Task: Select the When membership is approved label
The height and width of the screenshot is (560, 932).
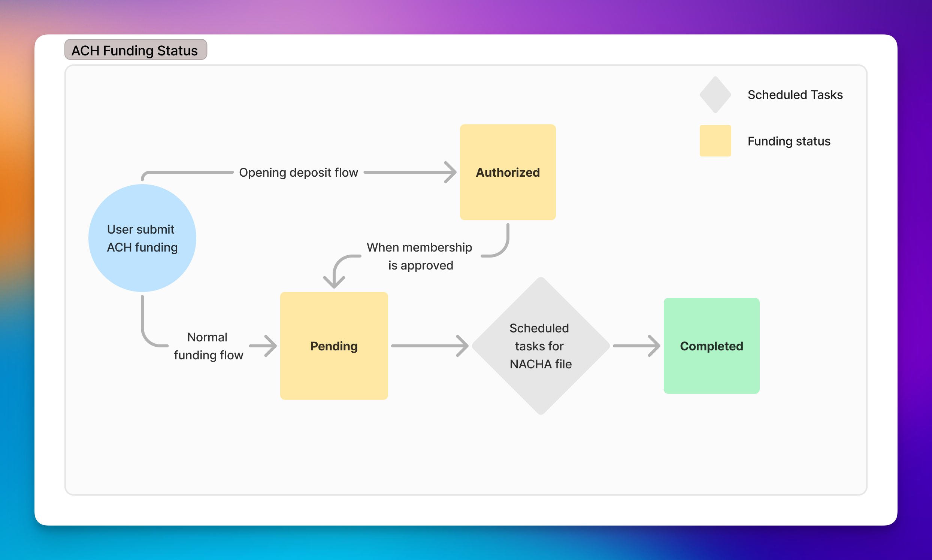Action: pos(420,256)
